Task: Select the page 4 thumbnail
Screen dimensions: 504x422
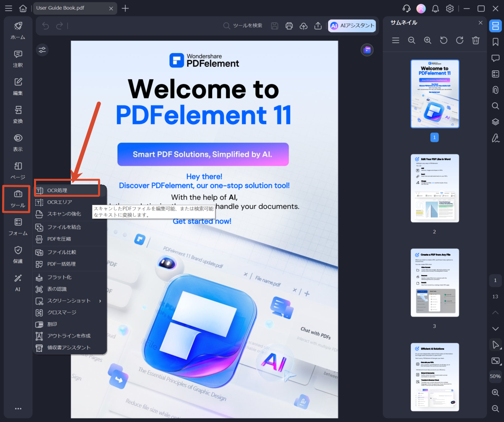Action: pos(435,377)
